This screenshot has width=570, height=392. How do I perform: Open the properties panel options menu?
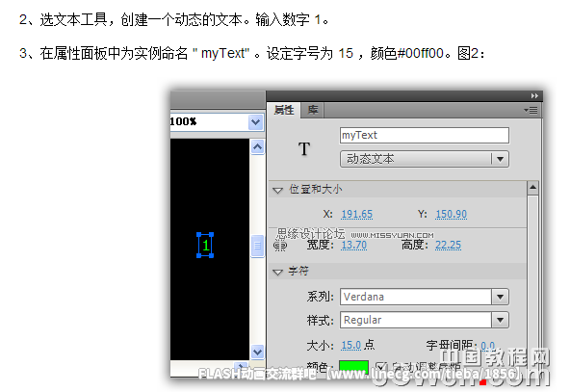531,110
